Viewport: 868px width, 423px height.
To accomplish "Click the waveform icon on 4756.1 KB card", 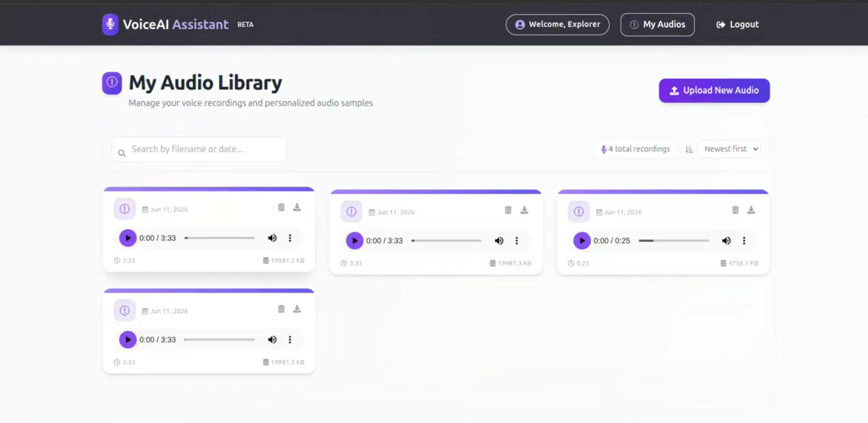I will (579, 212).
